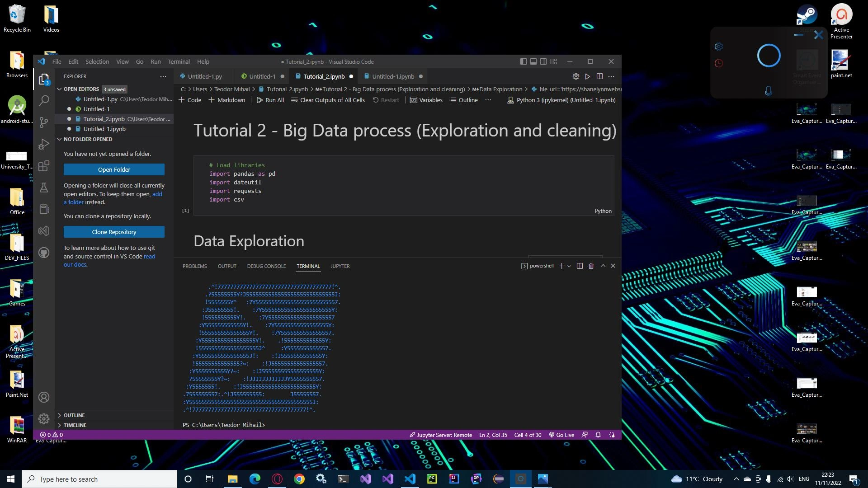Open the Variables view
The image size is (868, 488).
coord(426,100)
